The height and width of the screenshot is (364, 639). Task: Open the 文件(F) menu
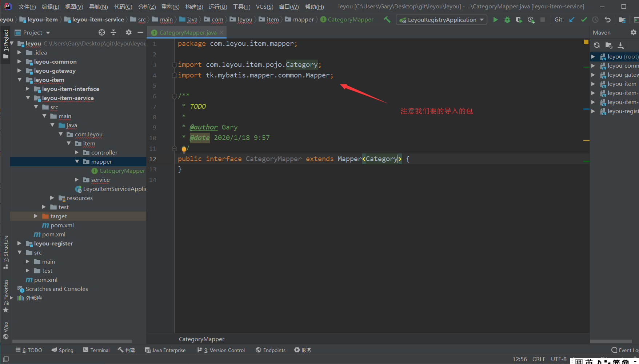[27, 7]
